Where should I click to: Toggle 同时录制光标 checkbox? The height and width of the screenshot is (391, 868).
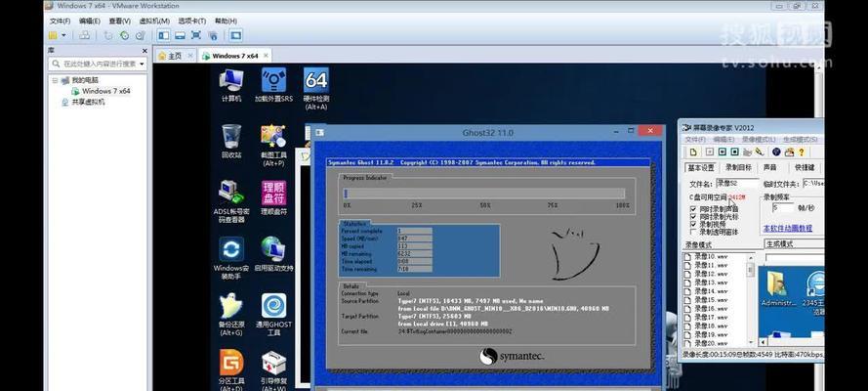click(x=693, y=217)
